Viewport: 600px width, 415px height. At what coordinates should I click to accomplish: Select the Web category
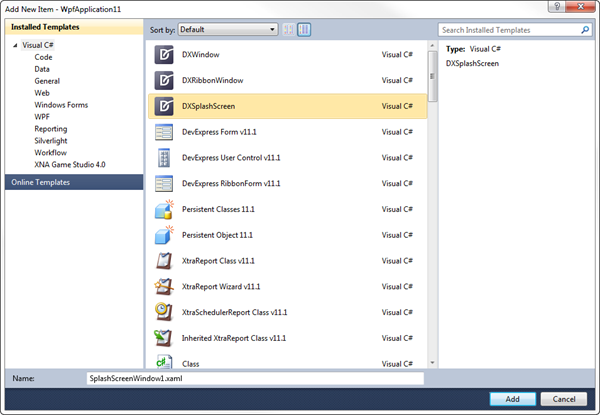point(42,93)
